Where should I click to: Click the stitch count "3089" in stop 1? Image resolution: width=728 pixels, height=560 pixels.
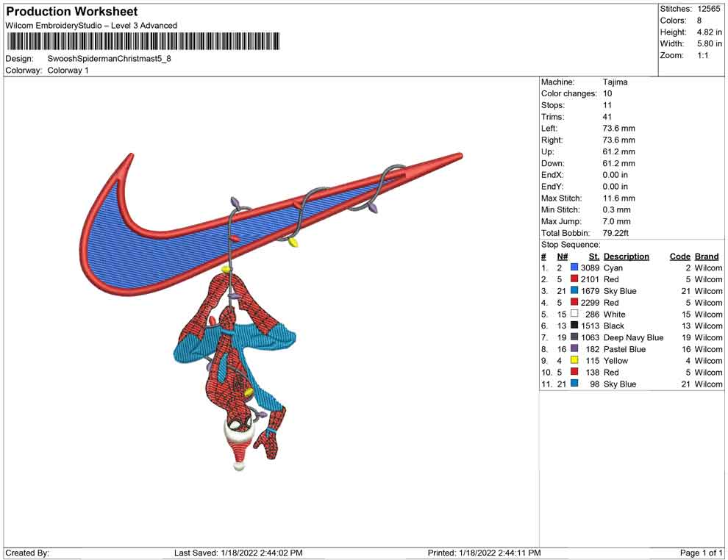pos(590,268)
